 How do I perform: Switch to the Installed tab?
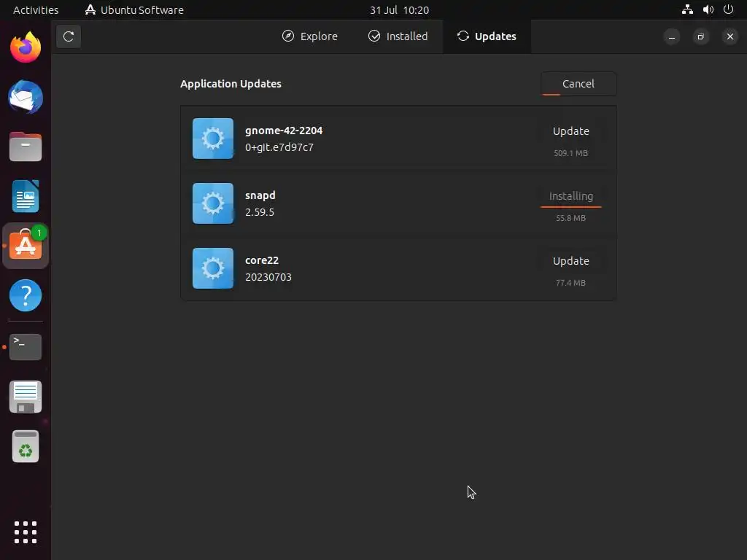[398, 36]
